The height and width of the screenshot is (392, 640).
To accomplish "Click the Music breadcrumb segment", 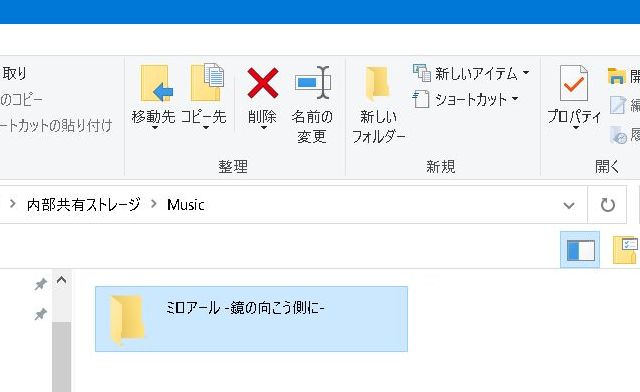I will pyautogui.click(x=186, y=205).
